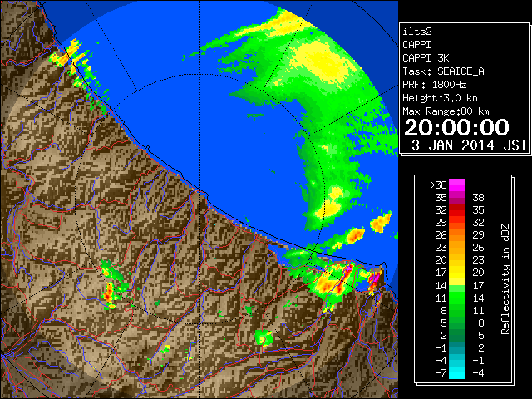Click the Reflectivity in dBZ axis label
Screen dimensions: 532x399
(x=505, y=279)
